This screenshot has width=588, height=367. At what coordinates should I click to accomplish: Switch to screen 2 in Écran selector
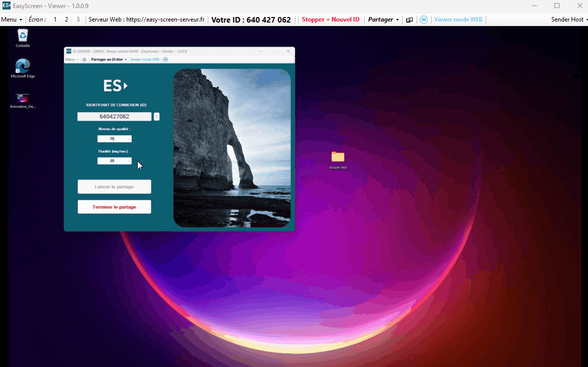(x=67, y=20)
